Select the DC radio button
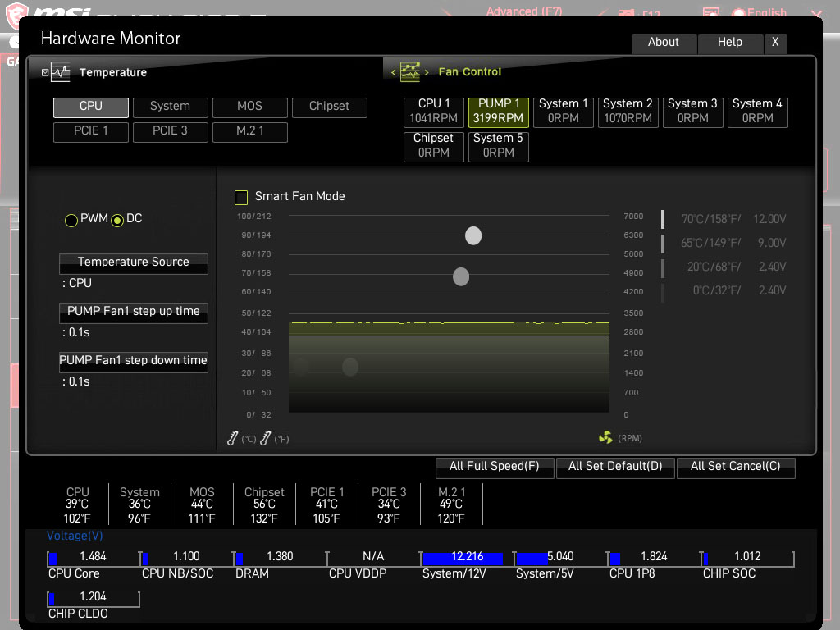840x630 pixels. click(117, 220)
